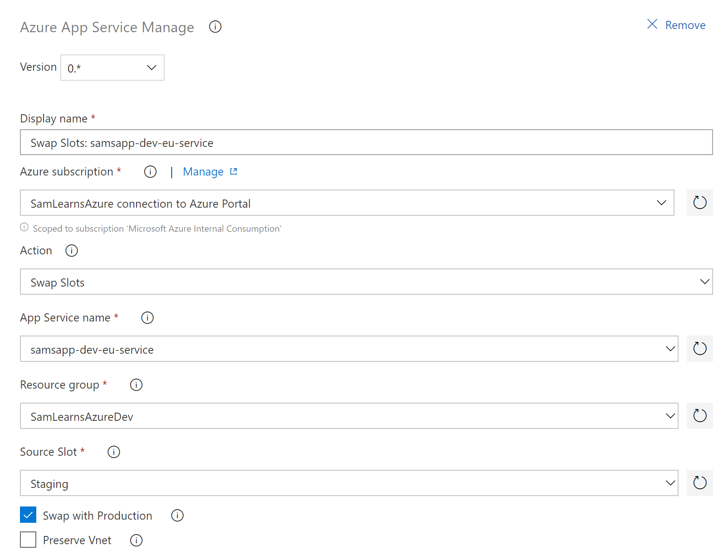Refresh the Azure subscription list

[699, 203]
